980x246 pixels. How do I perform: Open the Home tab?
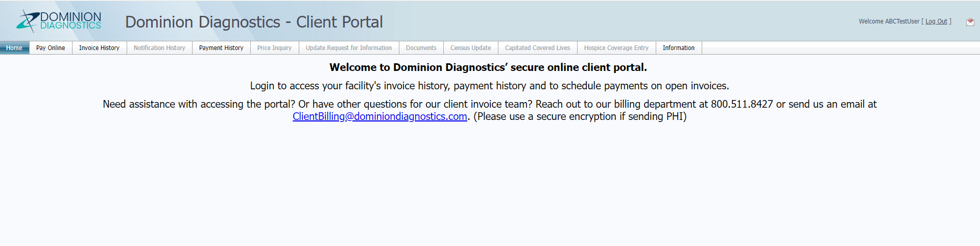(x=14, y=48)
